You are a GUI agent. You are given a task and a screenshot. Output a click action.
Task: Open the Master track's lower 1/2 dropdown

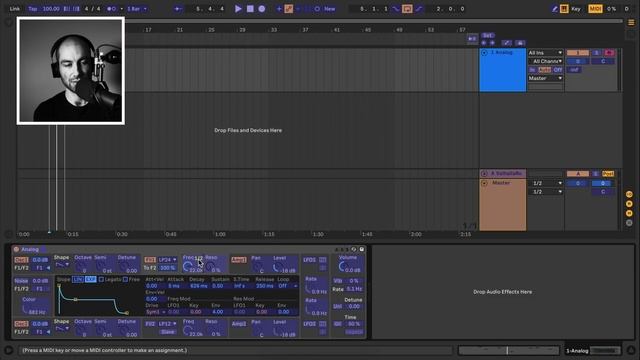click(545, 192)
